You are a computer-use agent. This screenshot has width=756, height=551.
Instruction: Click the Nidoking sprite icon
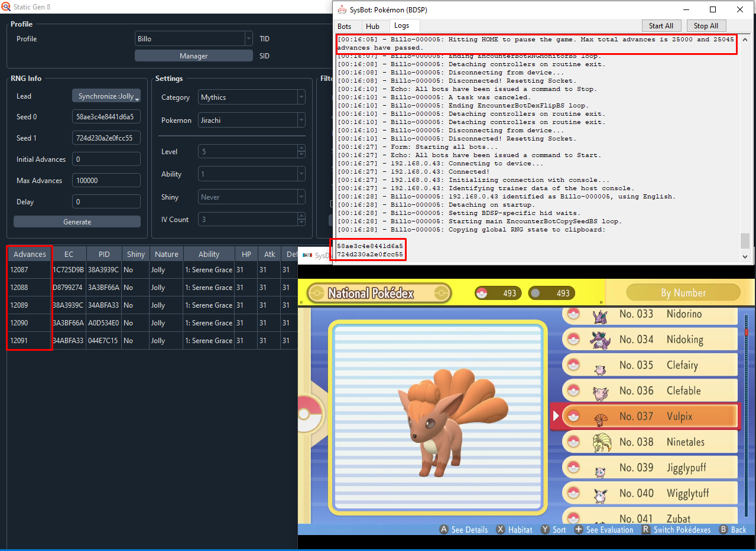[599, 340]
